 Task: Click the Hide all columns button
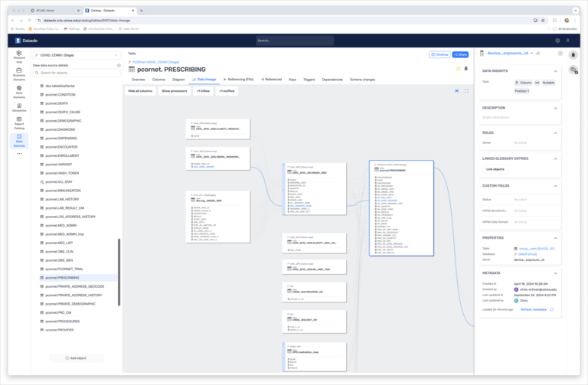[x=140, y=91]
